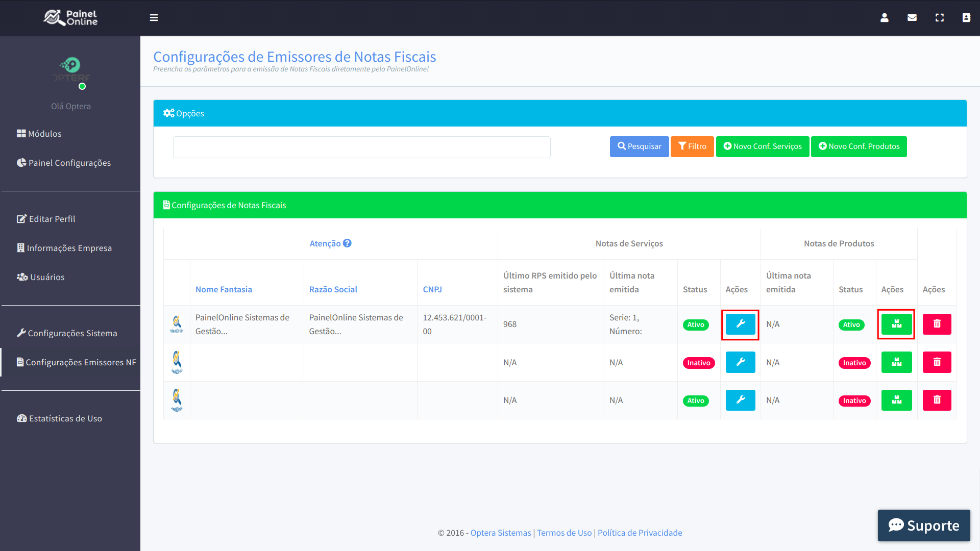Delete the PainelOnline Sistemas row with trash icon
980x551 pixels.
click(937, 324)
